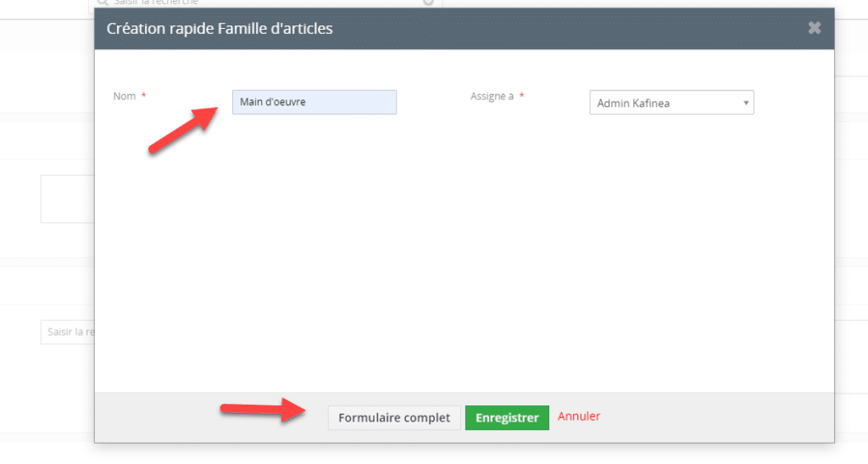Click the red asterisk beside Assigne a
Image resolution: width=868 pixels, height=464 pixels.
[x=521, y=96]
